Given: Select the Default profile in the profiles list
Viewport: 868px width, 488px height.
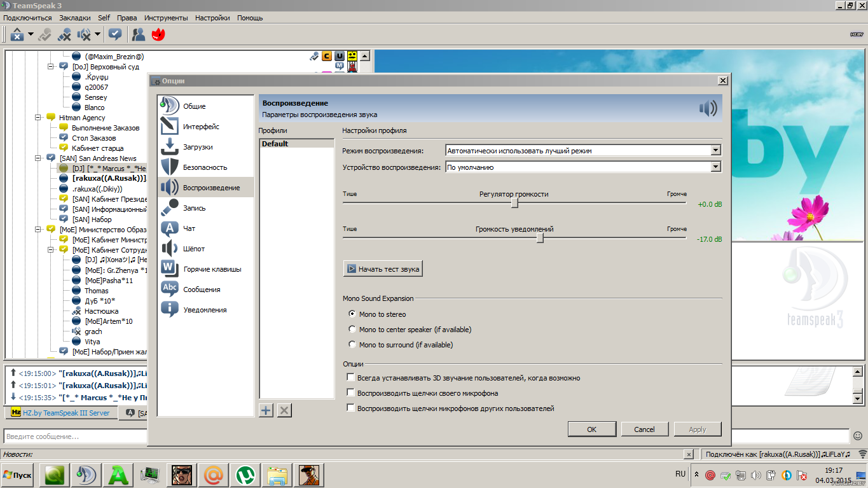Looking at the screenshot, I should [x=296, y=144].
